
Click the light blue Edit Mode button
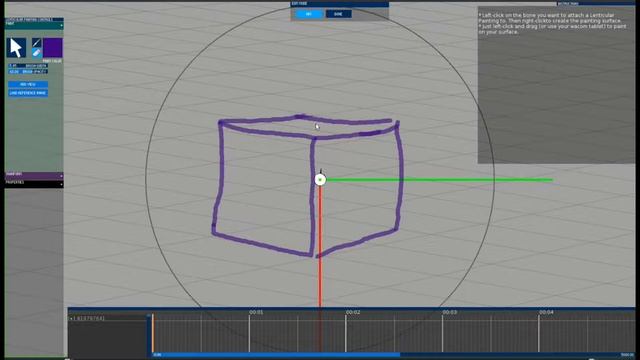[x=309, y=14]
